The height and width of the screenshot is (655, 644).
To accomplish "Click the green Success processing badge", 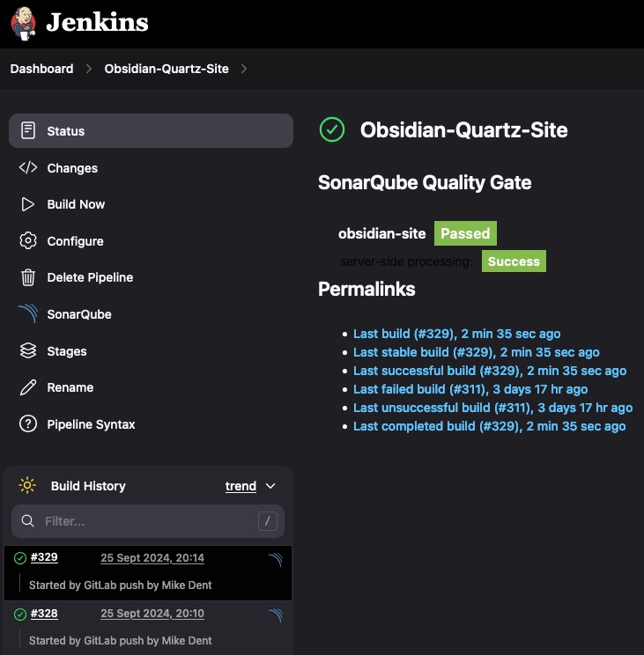I will (x=514, y=261).
